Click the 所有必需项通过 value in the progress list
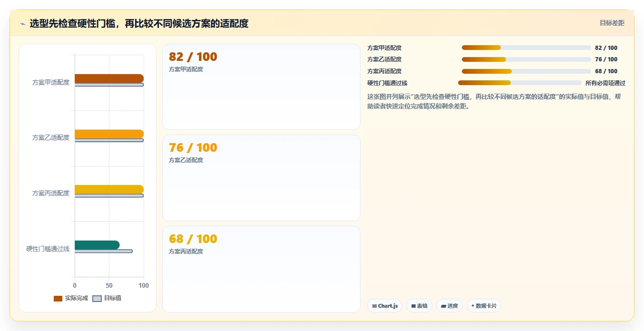 coord(605,83)
